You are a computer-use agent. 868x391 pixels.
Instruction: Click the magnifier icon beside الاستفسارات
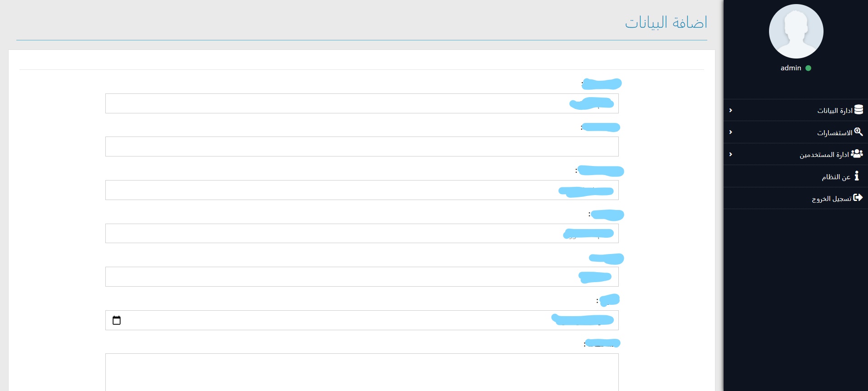coord(858,132)
